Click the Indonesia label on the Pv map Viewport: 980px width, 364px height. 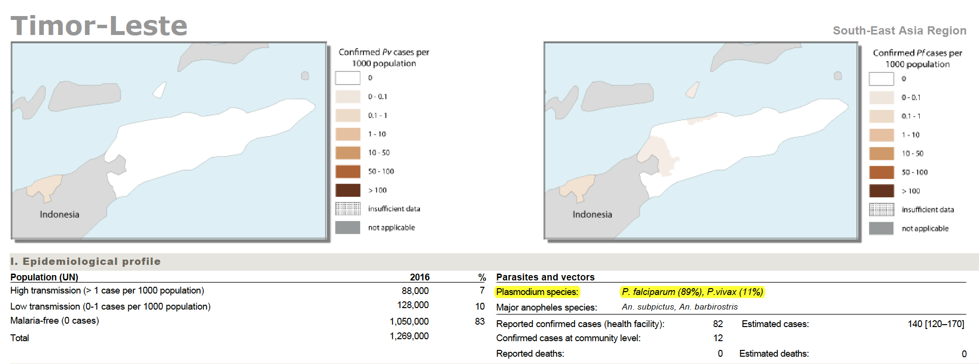[59, 214]
